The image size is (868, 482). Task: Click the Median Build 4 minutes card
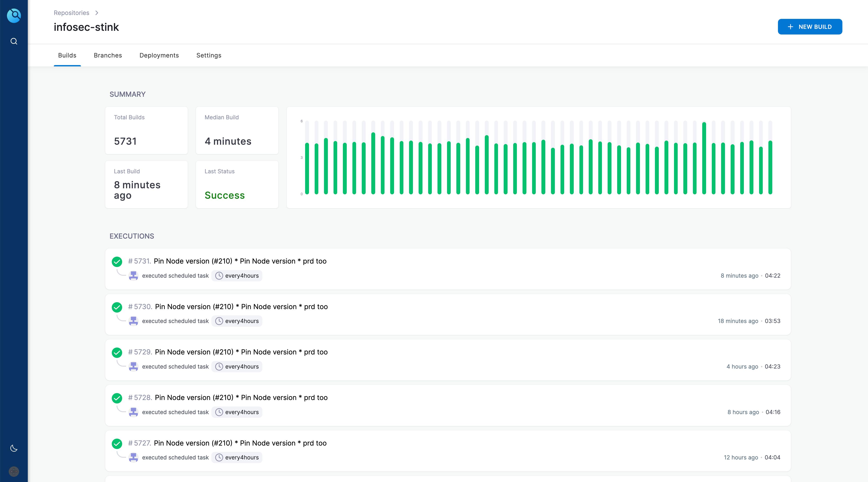pyautogui.click(x=237, y=131)
